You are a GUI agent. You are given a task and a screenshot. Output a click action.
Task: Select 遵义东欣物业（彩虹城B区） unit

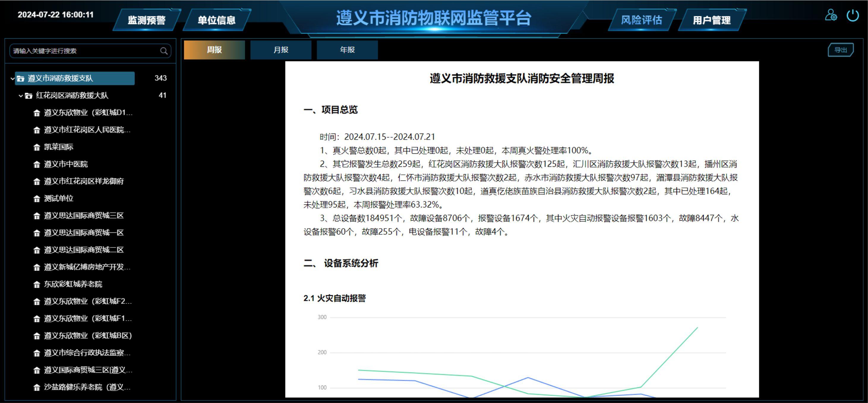point(88,336)
